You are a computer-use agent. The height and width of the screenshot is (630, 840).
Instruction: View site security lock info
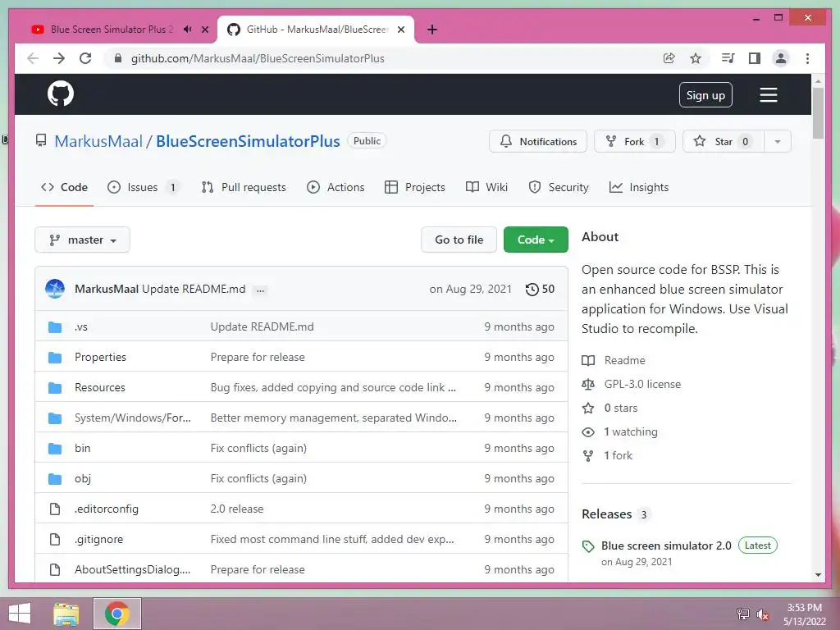click(x=118, y=58)
